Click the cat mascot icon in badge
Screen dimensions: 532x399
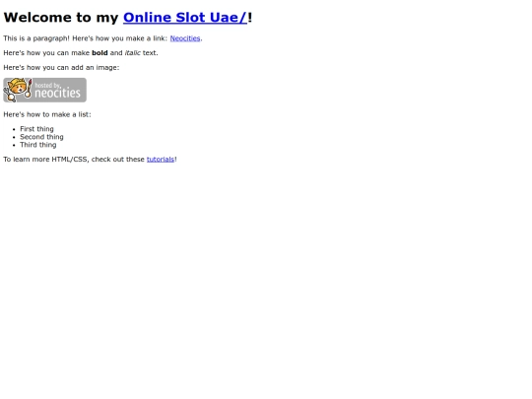(18, 90)
